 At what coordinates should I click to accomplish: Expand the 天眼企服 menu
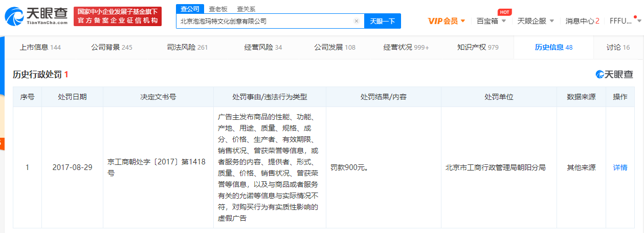click(x=536, y=21)
